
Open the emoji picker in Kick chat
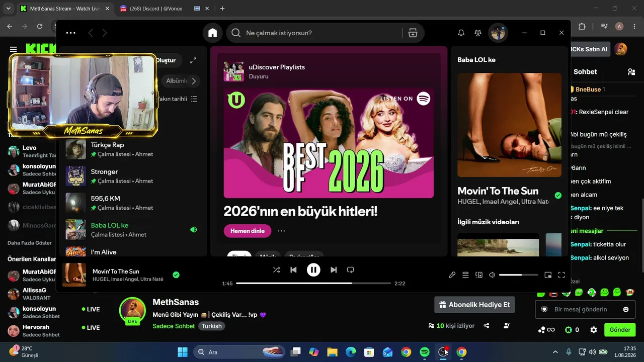point(626,309)
